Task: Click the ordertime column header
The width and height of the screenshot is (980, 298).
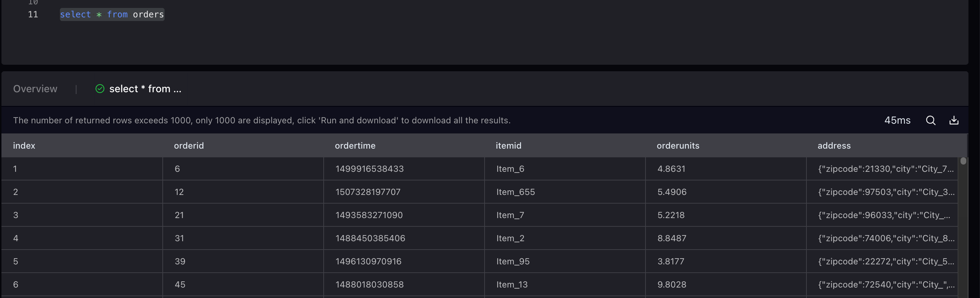Action: (355, 146)
